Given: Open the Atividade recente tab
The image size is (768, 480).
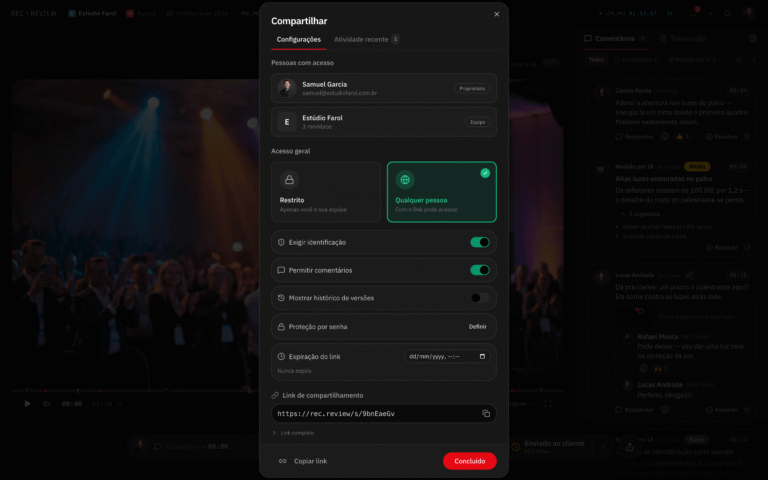Looking at the screenshot, I should 366,39.
